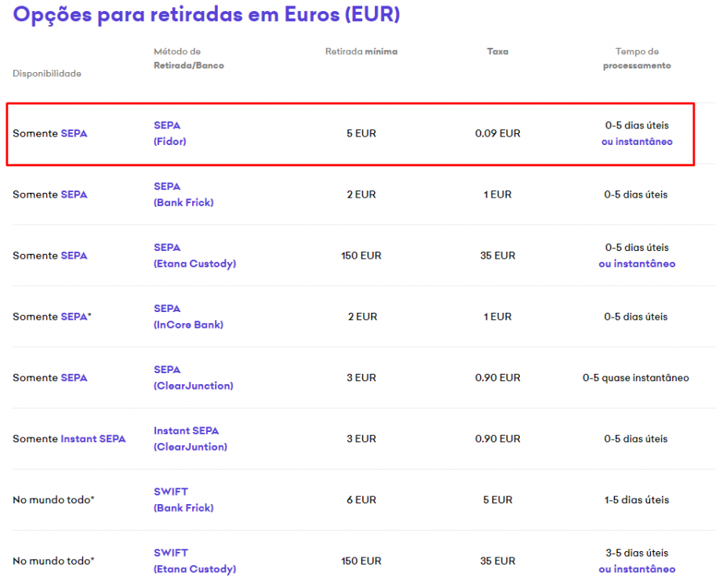Image resolution: width=723 pixels, height=588 pixels.
Task: Select '0-5 dias úteis' in SEPA Bank Frick row
Action: tap(636, 194)
